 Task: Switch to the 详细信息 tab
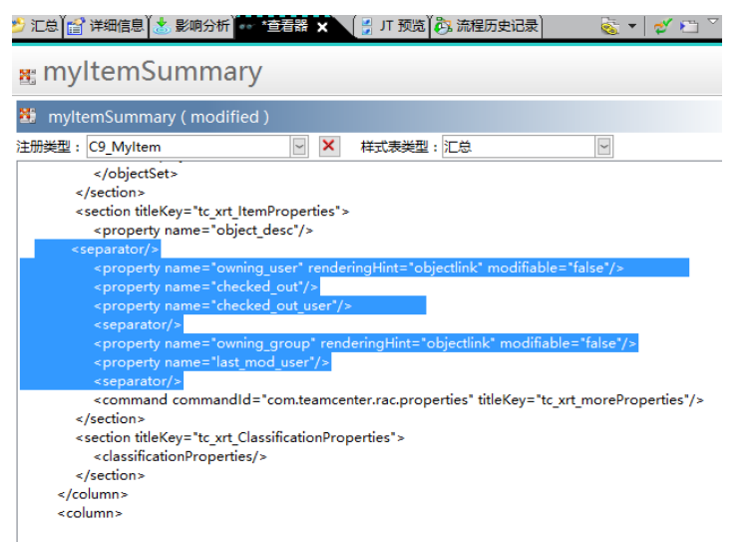click(x=107, y=27)
